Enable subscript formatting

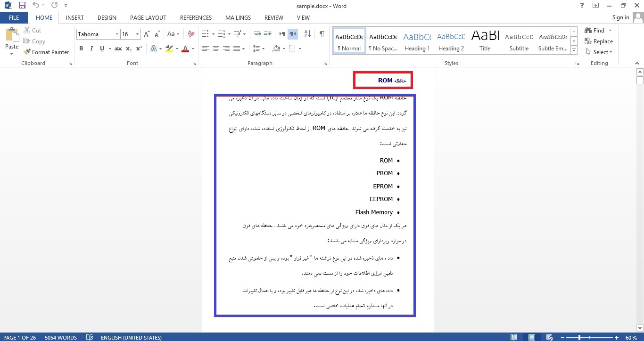pos(128,48)
